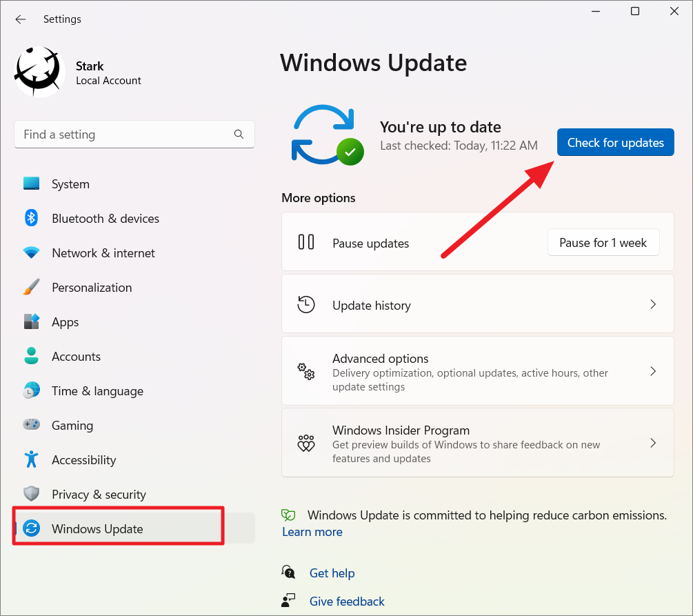
Task: Click the large update status sync icon
Action: 327,135
